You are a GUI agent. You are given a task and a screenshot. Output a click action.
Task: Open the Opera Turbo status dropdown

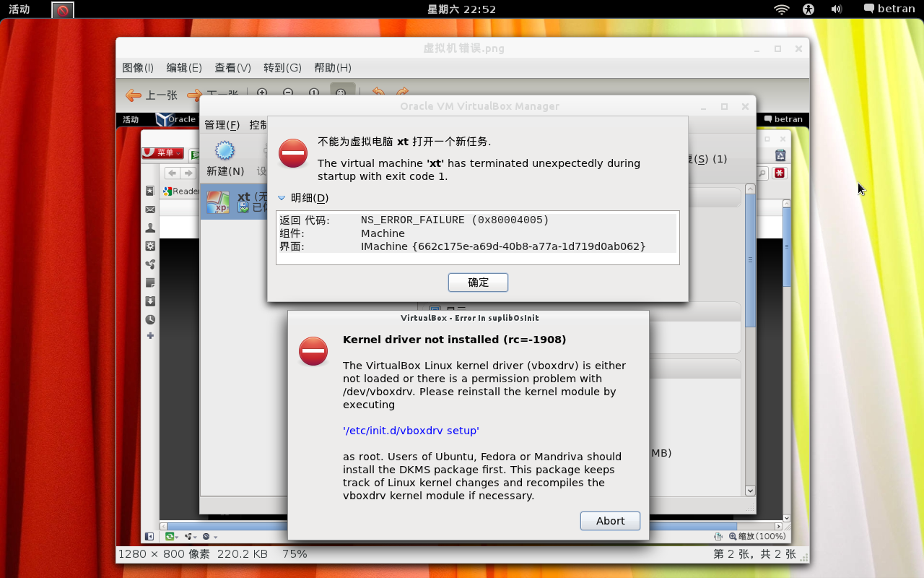tap(209, 536)
